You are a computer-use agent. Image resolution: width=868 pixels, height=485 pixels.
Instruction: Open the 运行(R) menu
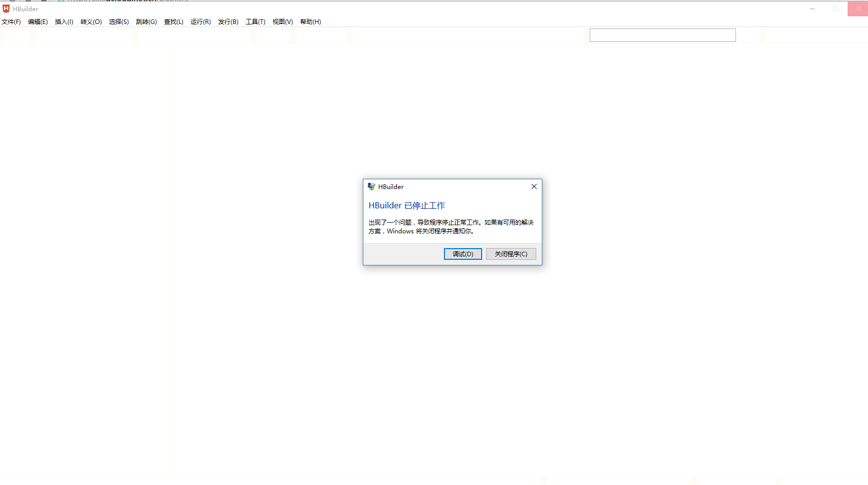(x=201, y=22)
